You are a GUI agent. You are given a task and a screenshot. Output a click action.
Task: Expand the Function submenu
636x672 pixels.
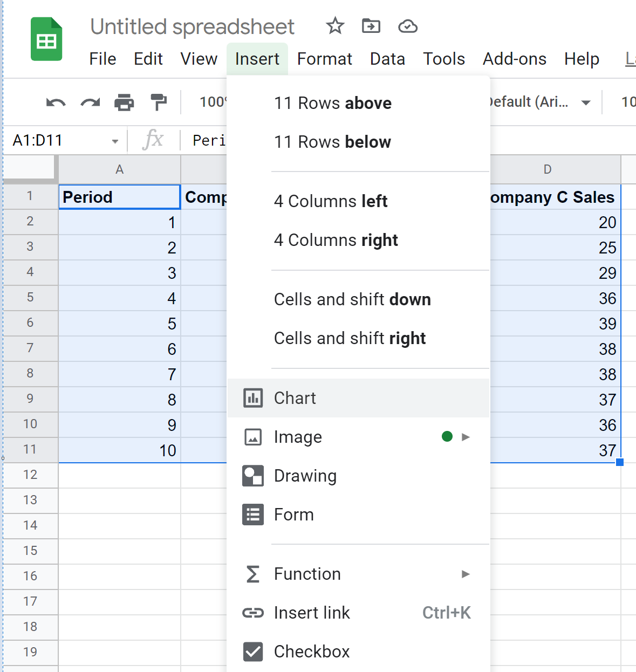(466, 574)
